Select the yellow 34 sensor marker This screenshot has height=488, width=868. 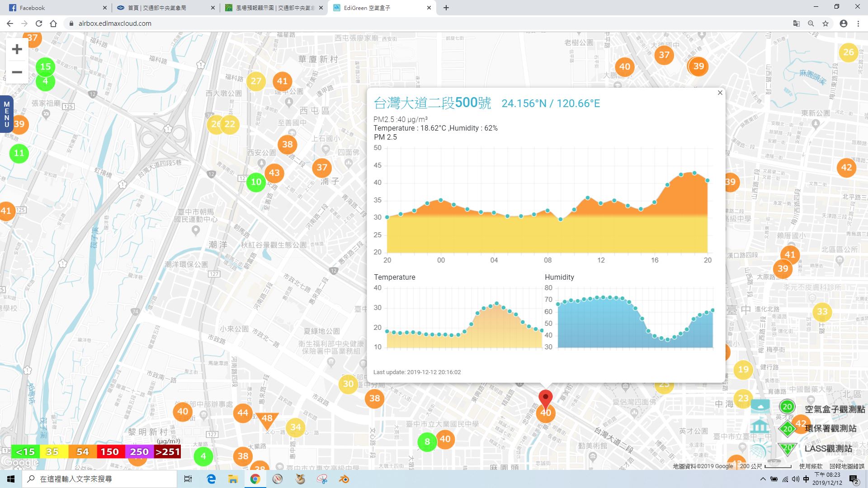(296, 427)
